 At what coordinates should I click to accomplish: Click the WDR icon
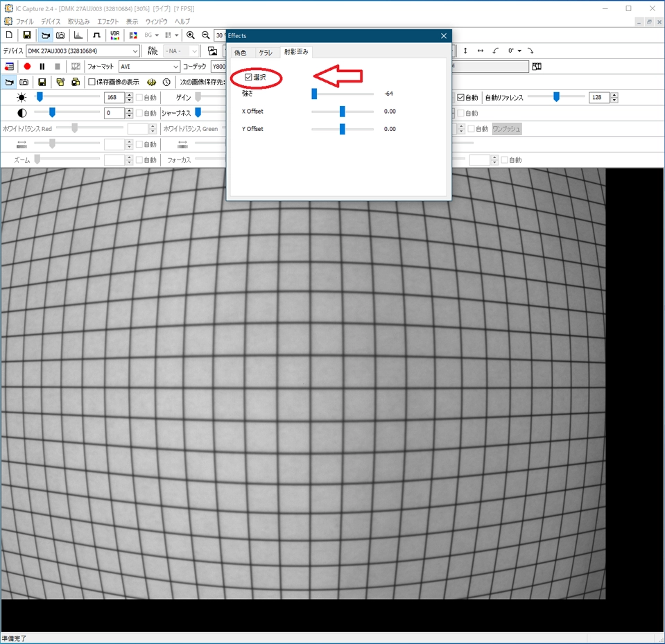(x=115, y=35)
